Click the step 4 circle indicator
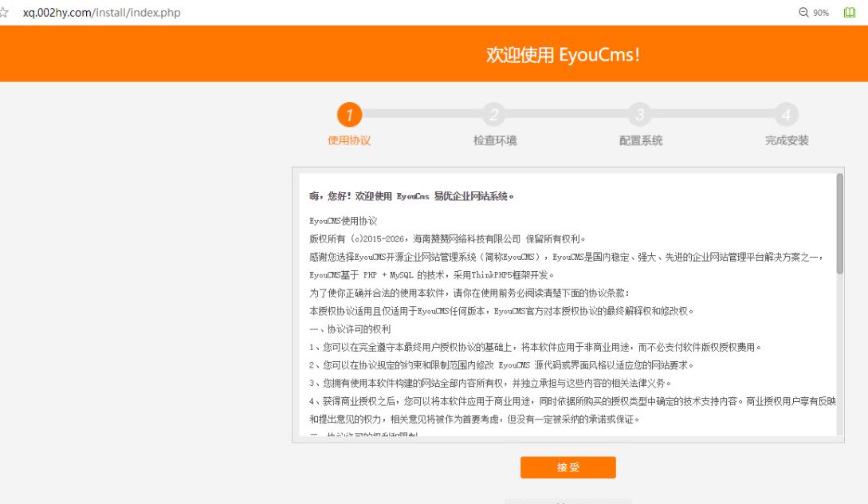This screenshot has width=868, height=504. [787, 116]
